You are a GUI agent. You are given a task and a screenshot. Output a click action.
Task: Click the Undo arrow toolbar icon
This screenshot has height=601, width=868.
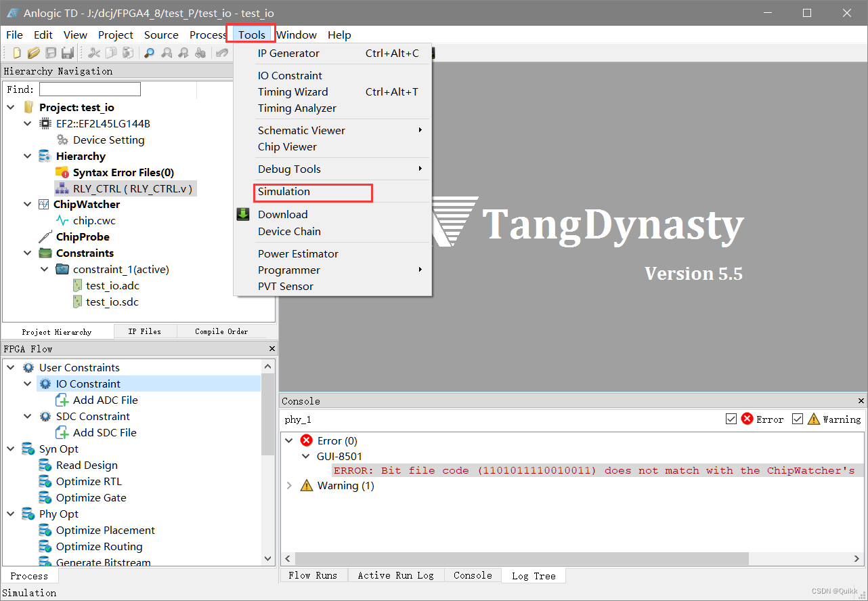point(222,53)
